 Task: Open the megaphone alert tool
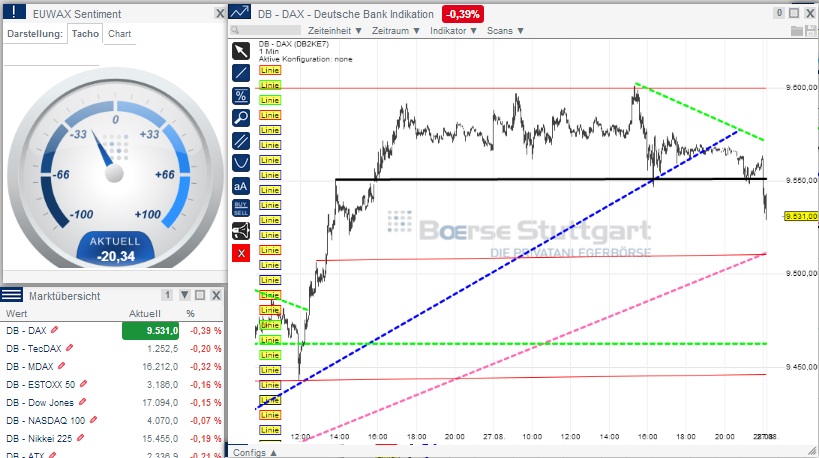click(241, 231)
